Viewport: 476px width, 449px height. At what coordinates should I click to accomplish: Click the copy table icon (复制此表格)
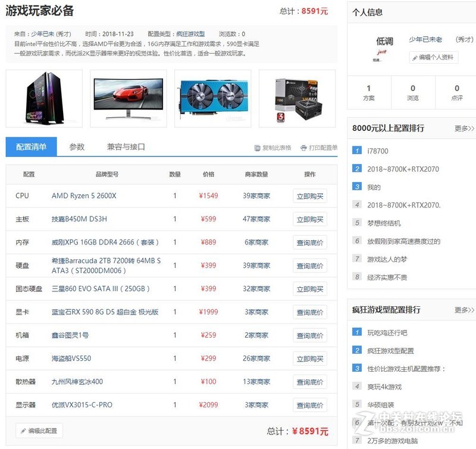pyautogui.click(x=257, y=147)
